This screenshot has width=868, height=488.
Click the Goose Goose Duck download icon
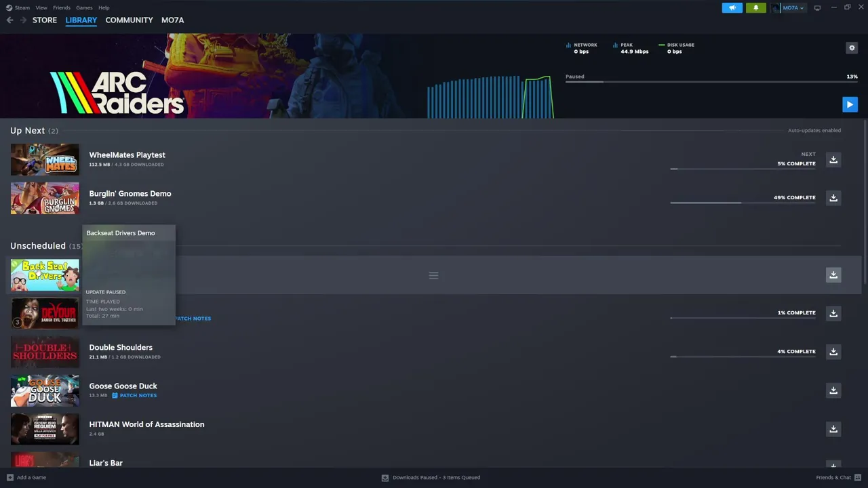click(x=833, y=390)
